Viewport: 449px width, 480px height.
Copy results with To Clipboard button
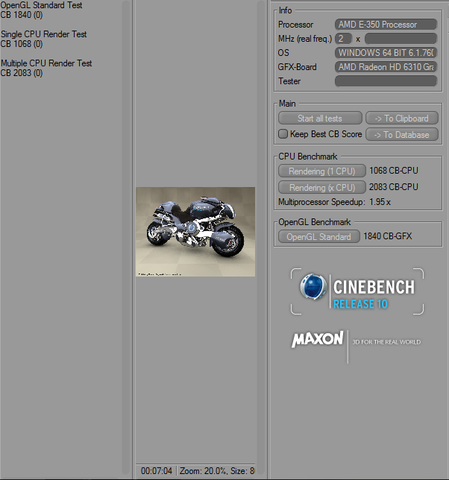402,118
